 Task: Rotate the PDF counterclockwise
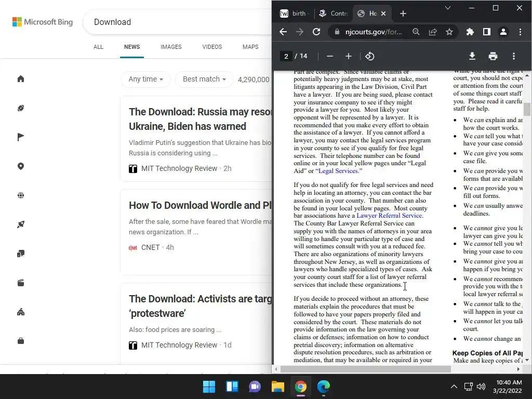click(x=370, y=56)
